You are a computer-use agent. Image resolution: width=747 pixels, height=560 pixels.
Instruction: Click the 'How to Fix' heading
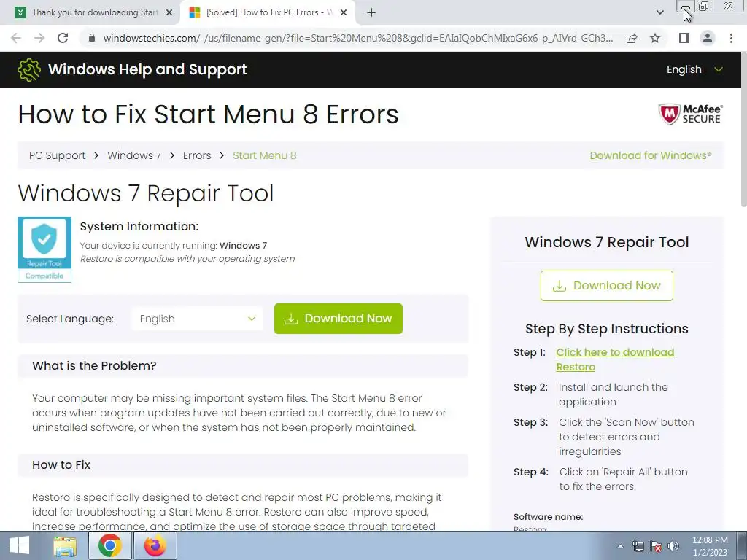61,464
